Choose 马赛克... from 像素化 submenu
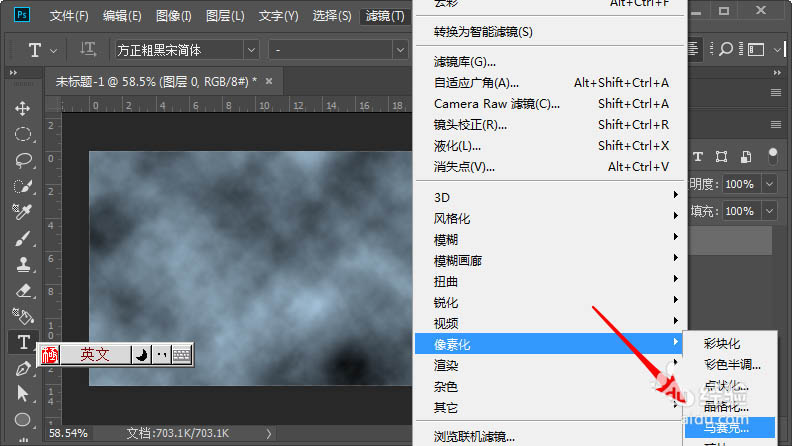This screenshot has height=446, width=792. [730, 428]
